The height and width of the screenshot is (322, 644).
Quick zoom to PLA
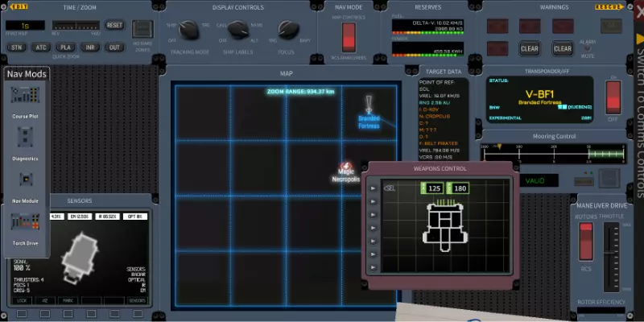pyautogui.click(x=66, y=47)
